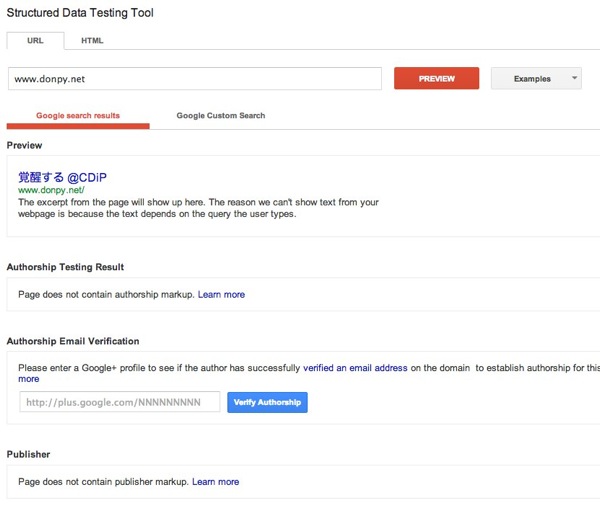Select the Google Custom Search tab
Viewport: 600px width, 511px height.
[221, 116]
